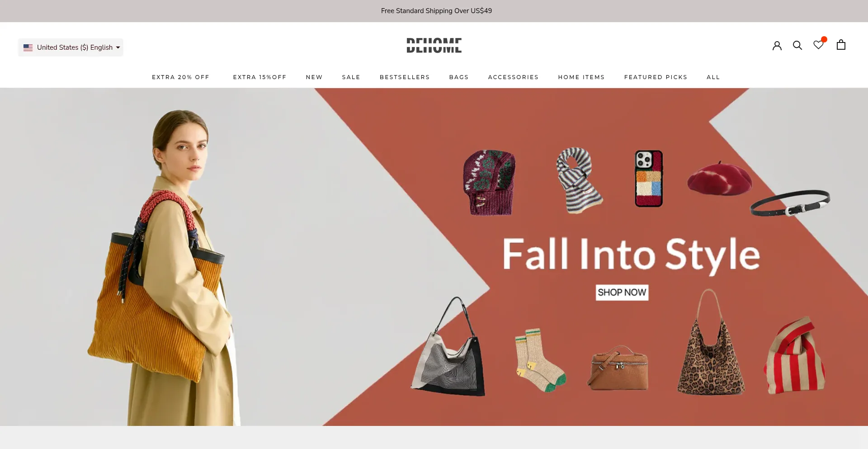
Task: Go to the NEW category
Action: pos(314,77)
